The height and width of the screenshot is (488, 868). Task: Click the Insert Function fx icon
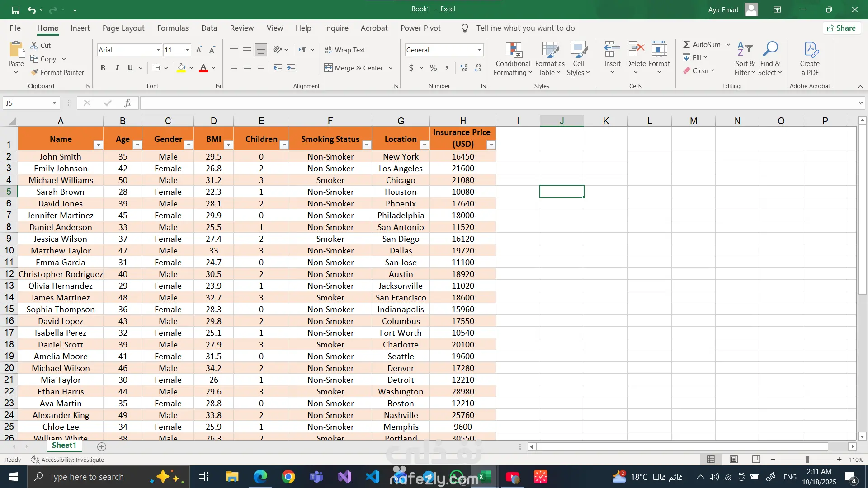pos(127,103)
